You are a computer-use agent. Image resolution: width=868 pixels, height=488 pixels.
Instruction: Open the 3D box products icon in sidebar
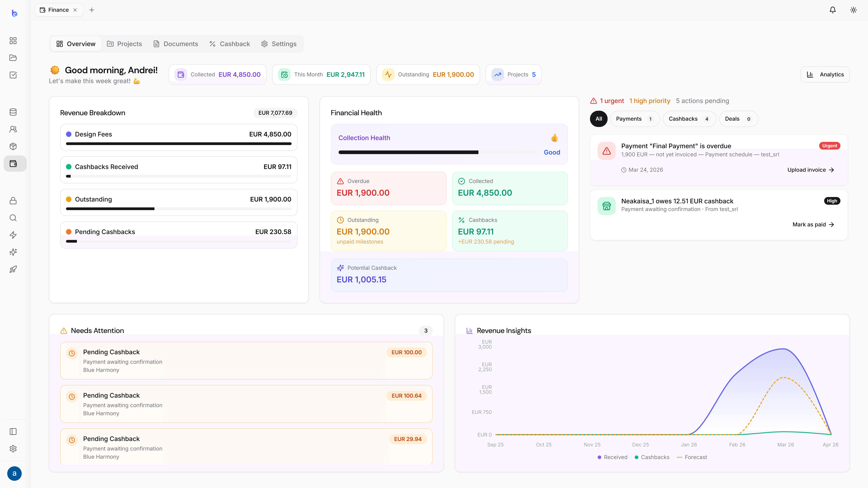(x=13, y=146)
